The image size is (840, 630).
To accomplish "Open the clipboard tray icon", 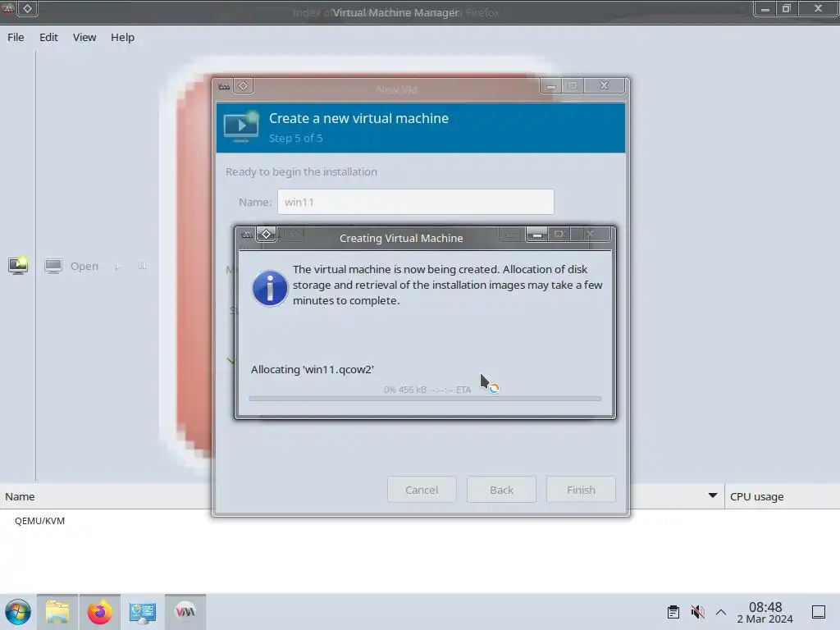I will 673,612.
